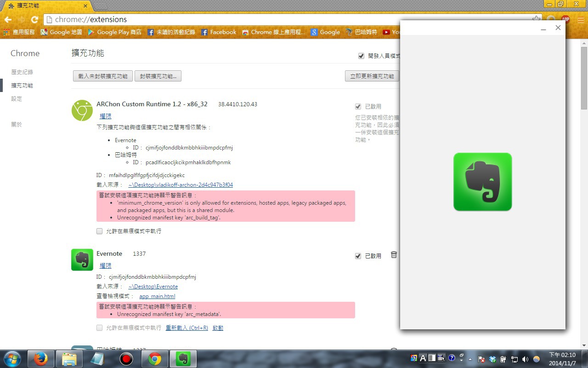Viewport: 588px width, 368px height.
Task: Select ARChon version text 38.4410.120.43
Action: [x=237, y=104]
